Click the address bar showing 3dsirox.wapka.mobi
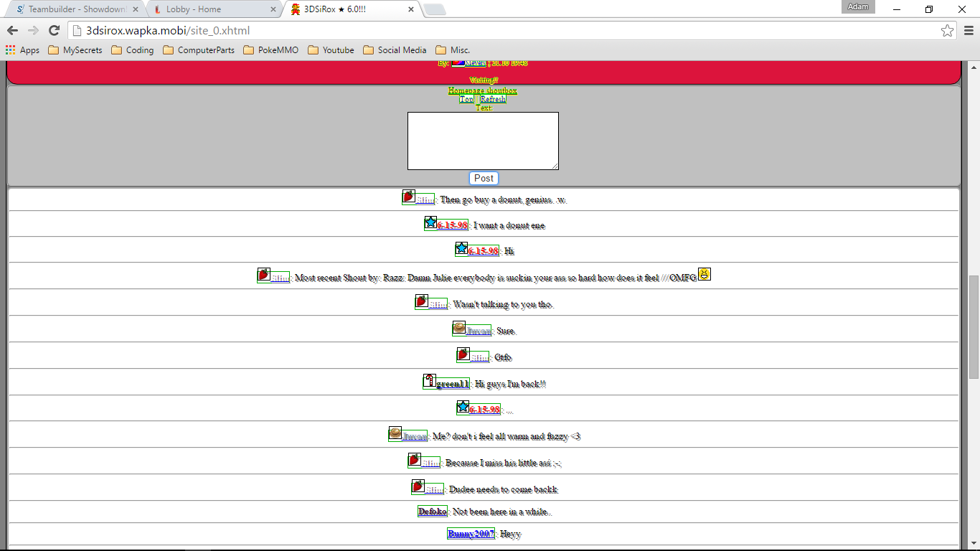 (x=502, y=30)
